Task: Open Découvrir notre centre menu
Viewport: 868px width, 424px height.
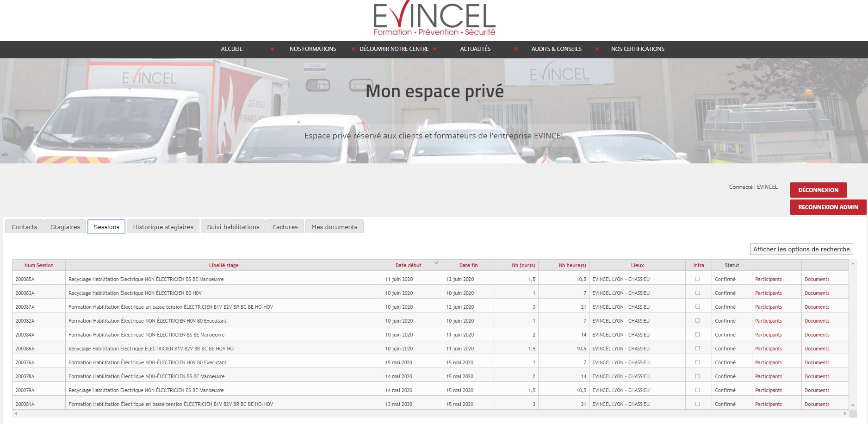Action: click(394, 49)
